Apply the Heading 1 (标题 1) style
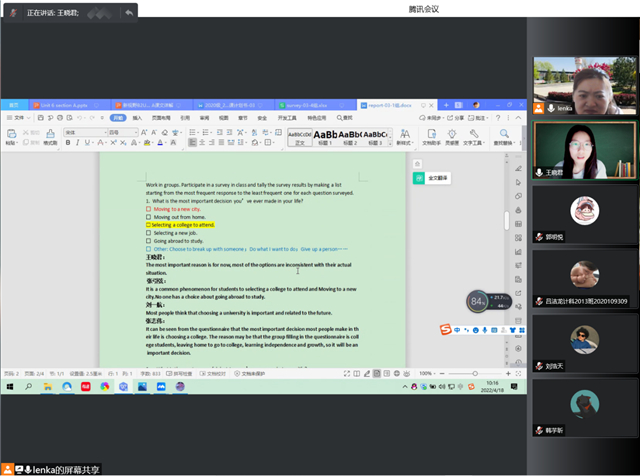Image resolution: width=640 pixels, height=476 pixels. [325, 137]
